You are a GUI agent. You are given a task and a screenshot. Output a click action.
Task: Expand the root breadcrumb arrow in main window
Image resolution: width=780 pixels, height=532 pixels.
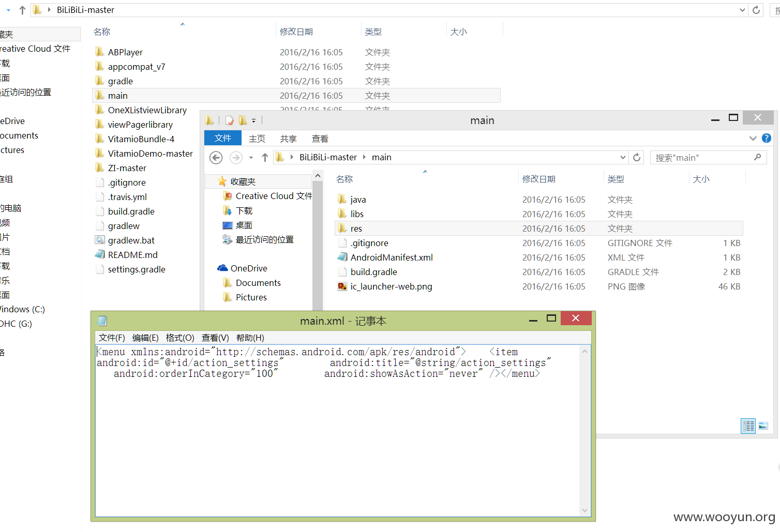(292, 157)
